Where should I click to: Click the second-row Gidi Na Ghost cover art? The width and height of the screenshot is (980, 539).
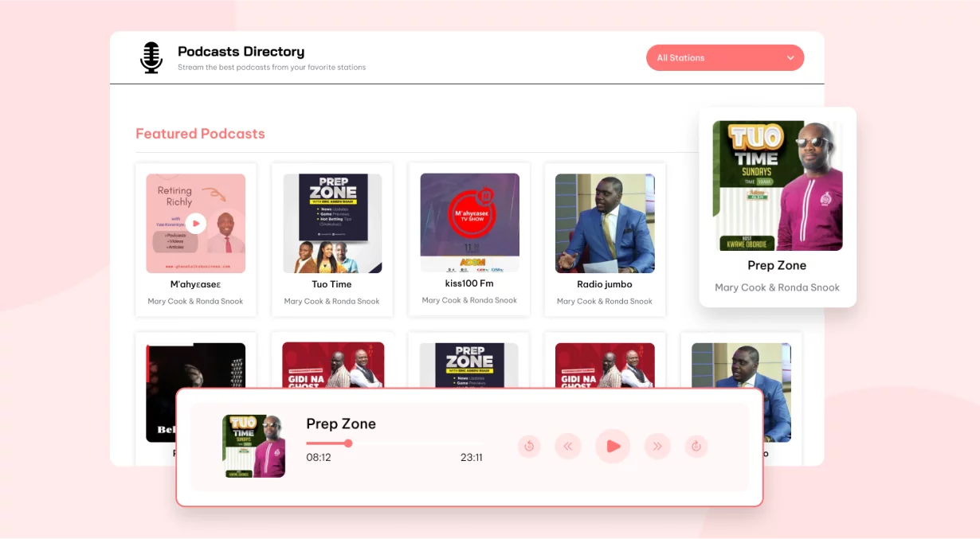point(332,366)
